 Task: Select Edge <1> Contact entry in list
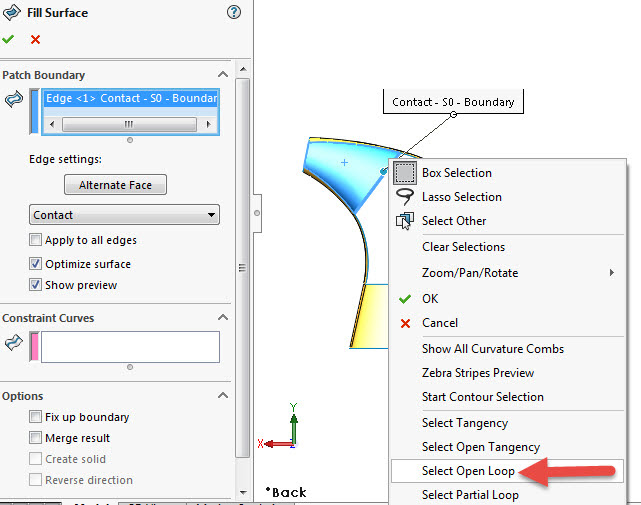[x=131, y=98]
